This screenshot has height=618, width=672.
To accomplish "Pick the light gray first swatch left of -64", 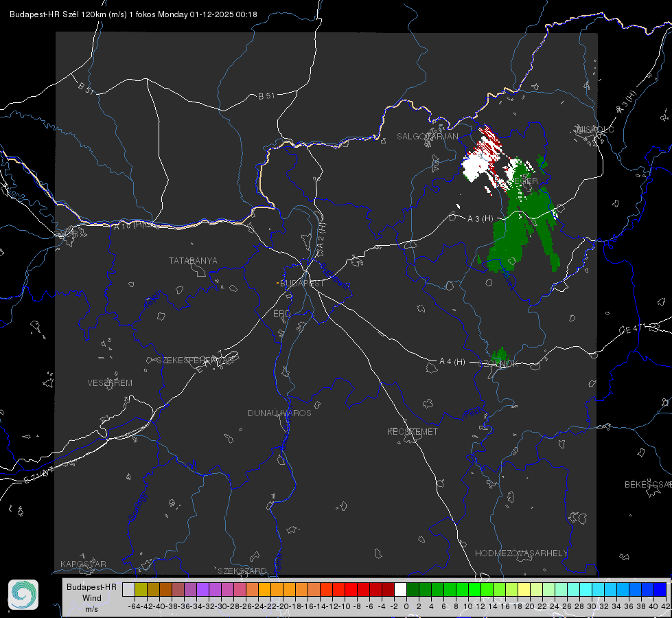I will click(128, 589).
